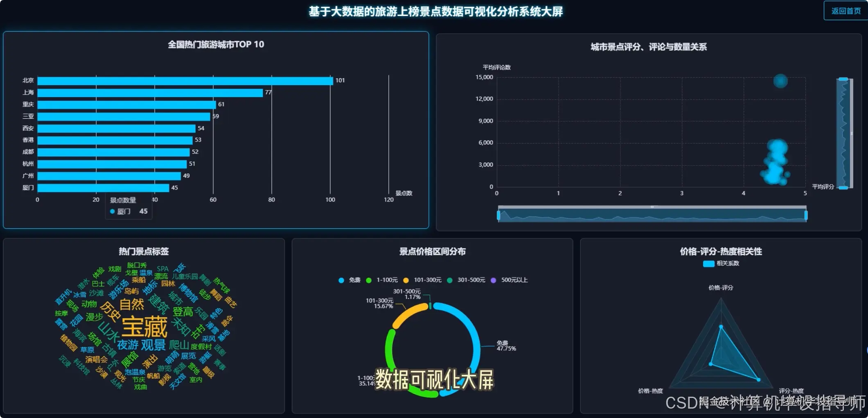Click the 登高 word in tag cloud
Viewport: 868px width, 418px height.
[x=183, y=312]
